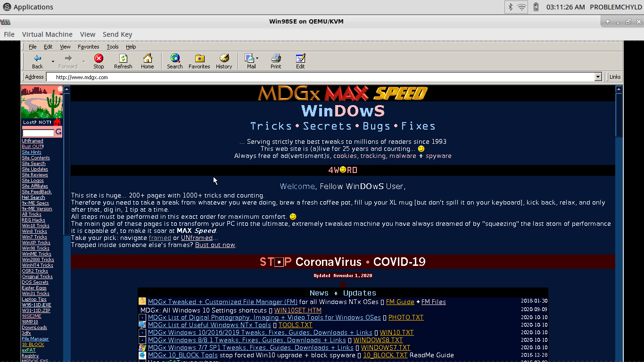
Task: Click icon beside Useful Windows NTx Tools row
Action: click(142, 325)
